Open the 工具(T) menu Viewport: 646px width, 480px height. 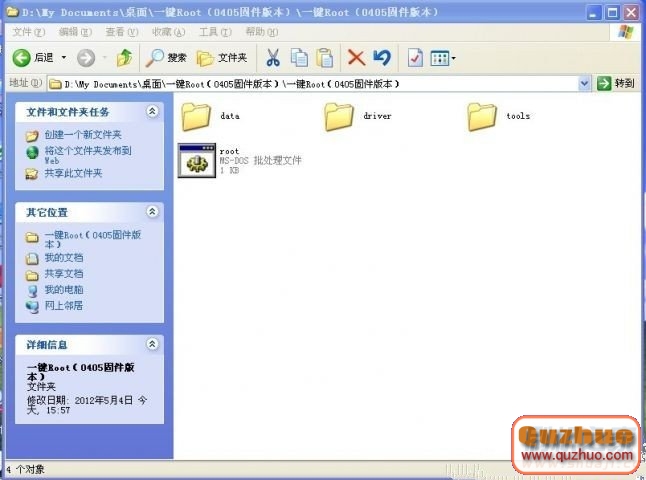[x=215, y=32]
